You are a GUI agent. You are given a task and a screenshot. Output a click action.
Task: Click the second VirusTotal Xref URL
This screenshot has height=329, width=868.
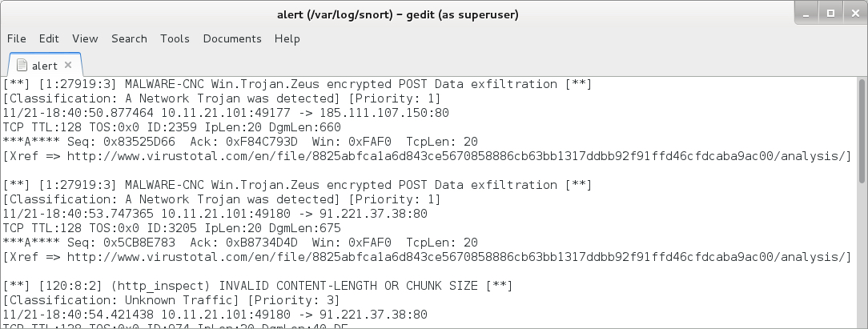456,257
